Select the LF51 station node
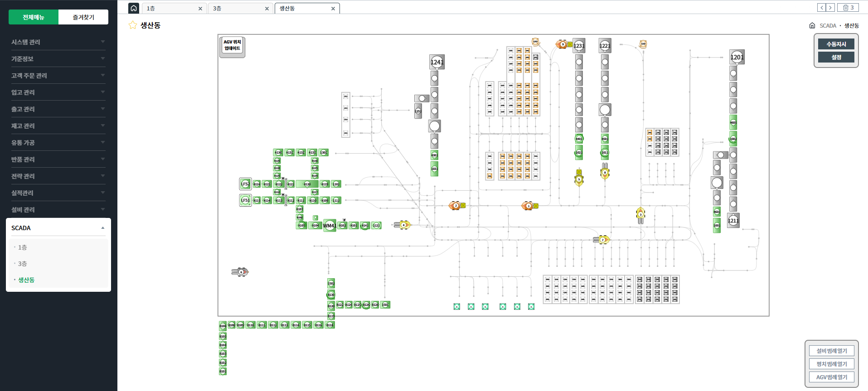 (245, 200)
